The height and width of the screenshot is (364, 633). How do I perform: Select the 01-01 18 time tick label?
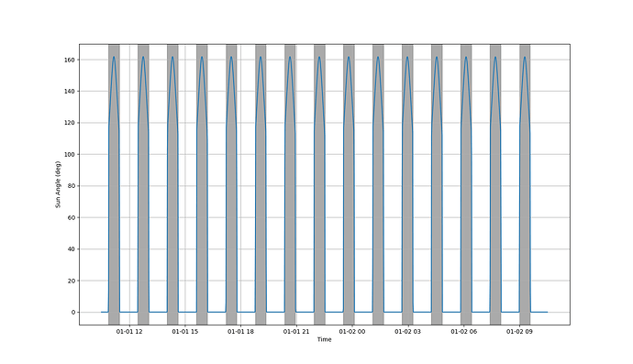coord(241,332)
